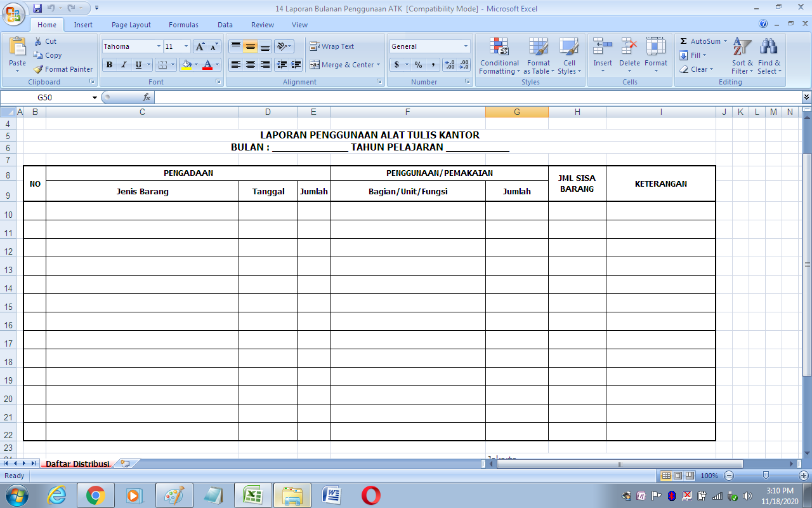Open Sort & Filter menu
The image size is (812, 508).
[x=742, y=56]
